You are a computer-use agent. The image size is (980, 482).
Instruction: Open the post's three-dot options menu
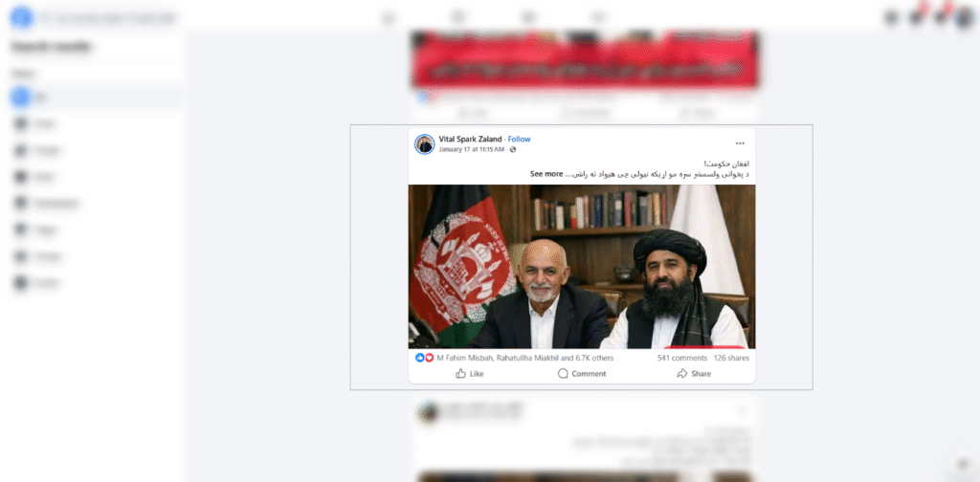click(740, 143)
